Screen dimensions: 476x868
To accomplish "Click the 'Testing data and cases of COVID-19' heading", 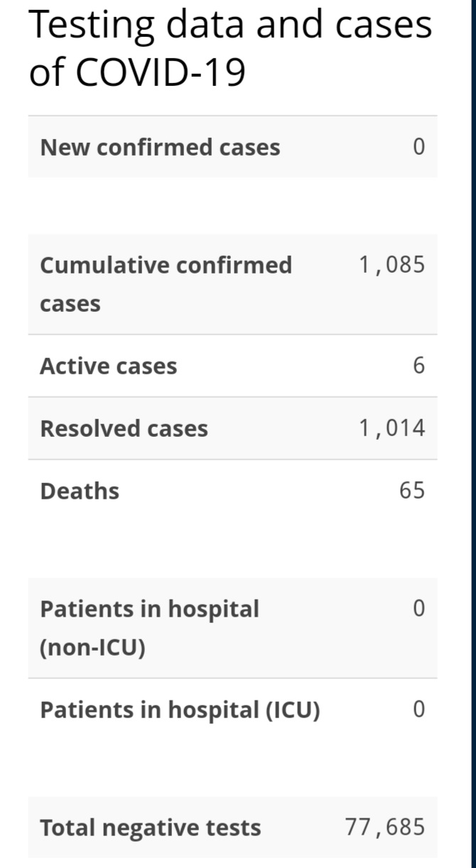I will [230, 48].
